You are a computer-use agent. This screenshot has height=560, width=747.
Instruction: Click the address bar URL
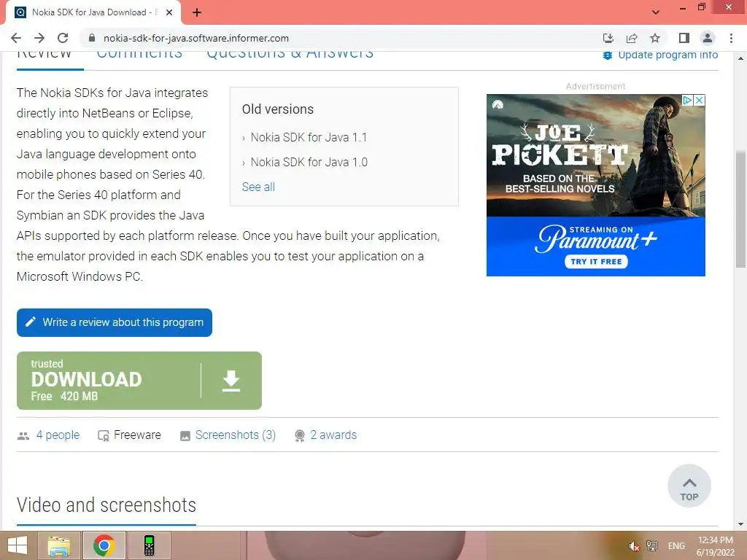point(196,38)
